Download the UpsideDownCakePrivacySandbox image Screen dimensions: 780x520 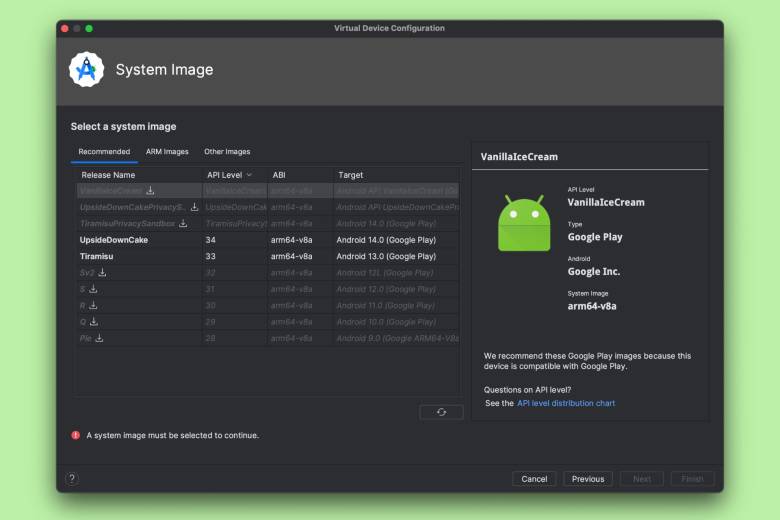point(195,207)
